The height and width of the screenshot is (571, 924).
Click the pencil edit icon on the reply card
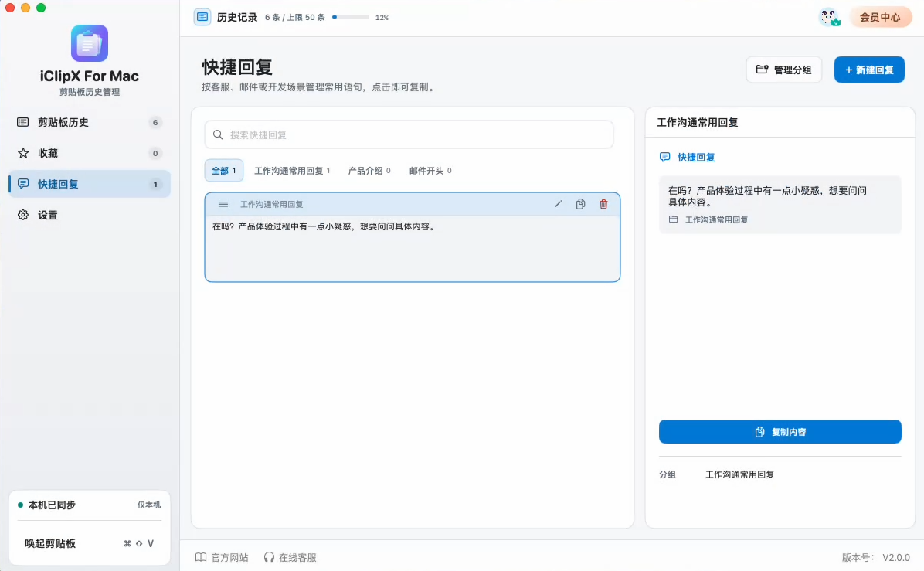click(558, 204)
